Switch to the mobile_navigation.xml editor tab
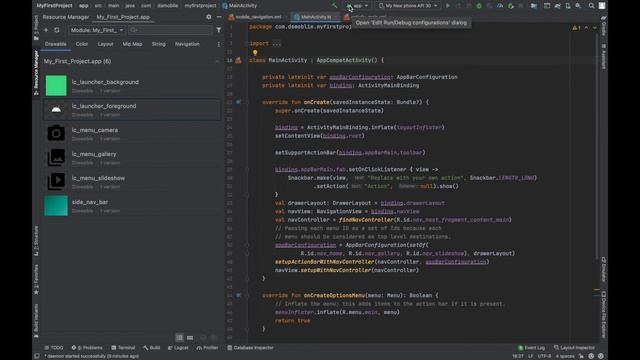This screenshot has height=360, width=640. pyautogui.click(x=257, y=17)
